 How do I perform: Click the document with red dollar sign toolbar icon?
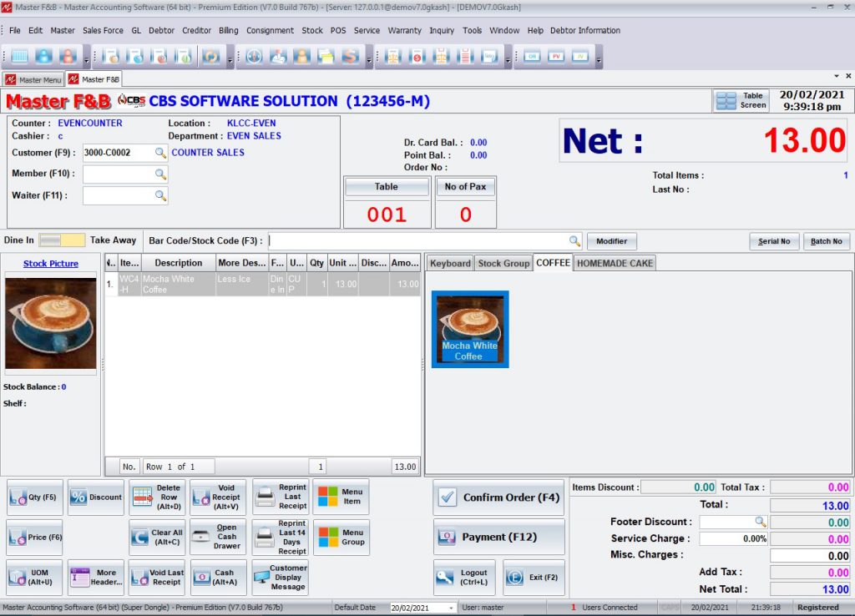pos(417,56)
